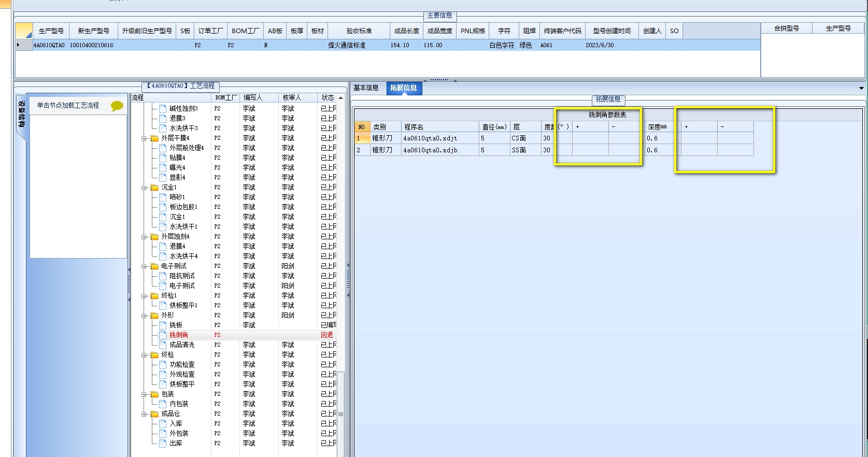Select the 沉金1 child step under the 沉金1 folder
Image resolution: width=868 pixels, height=457 pixels.
177,217
